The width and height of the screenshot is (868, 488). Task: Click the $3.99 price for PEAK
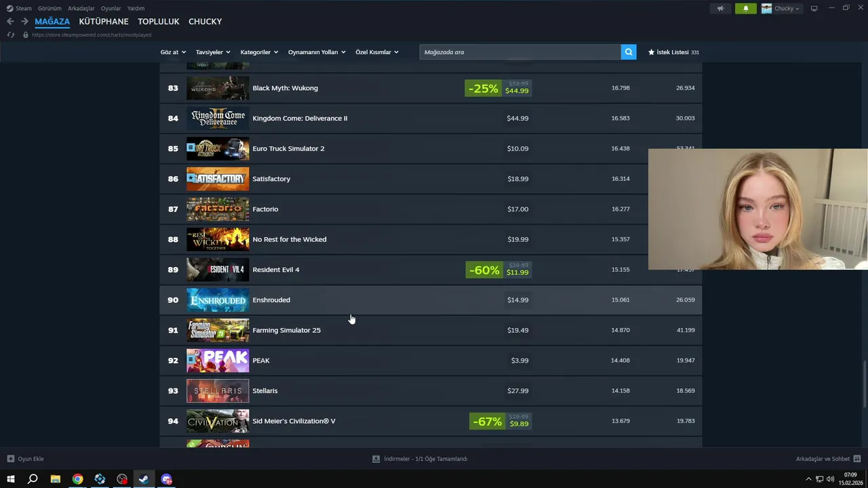(519, 361)
